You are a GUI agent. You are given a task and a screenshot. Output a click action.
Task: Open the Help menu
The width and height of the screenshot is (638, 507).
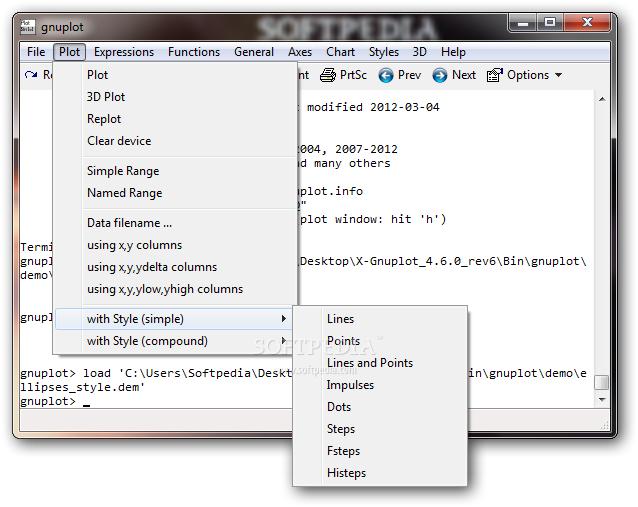pos(453,52)
